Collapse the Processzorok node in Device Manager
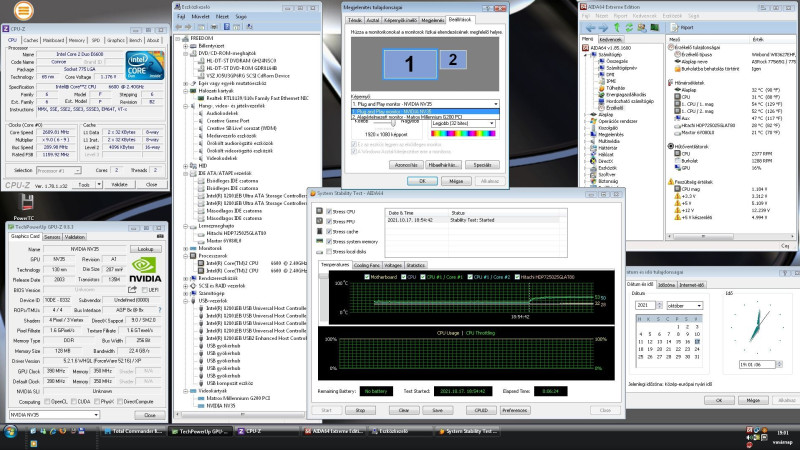 [x=186, y=256]
